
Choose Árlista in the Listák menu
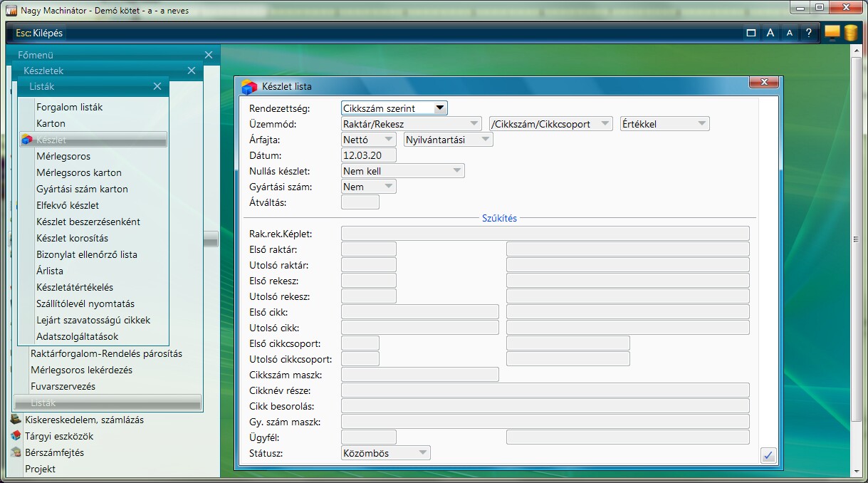(50, 271)
